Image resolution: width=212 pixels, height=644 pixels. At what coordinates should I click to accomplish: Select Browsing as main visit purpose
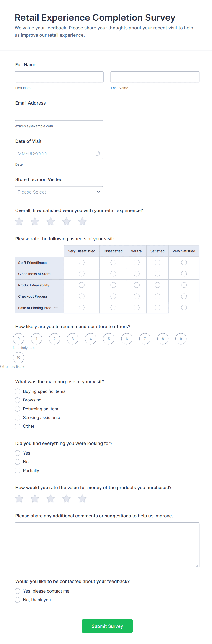click(18, 400)
